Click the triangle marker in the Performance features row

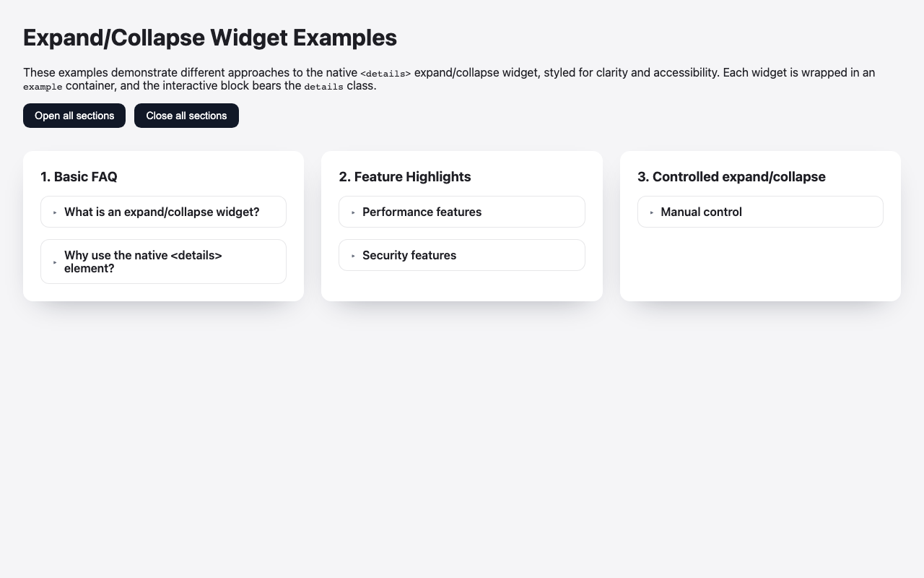(353, 212)
